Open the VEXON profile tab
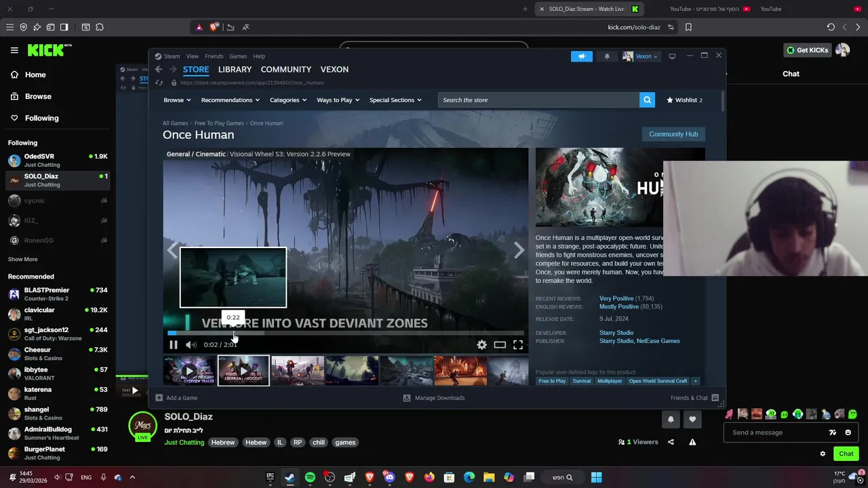 [x=334, y=69]
